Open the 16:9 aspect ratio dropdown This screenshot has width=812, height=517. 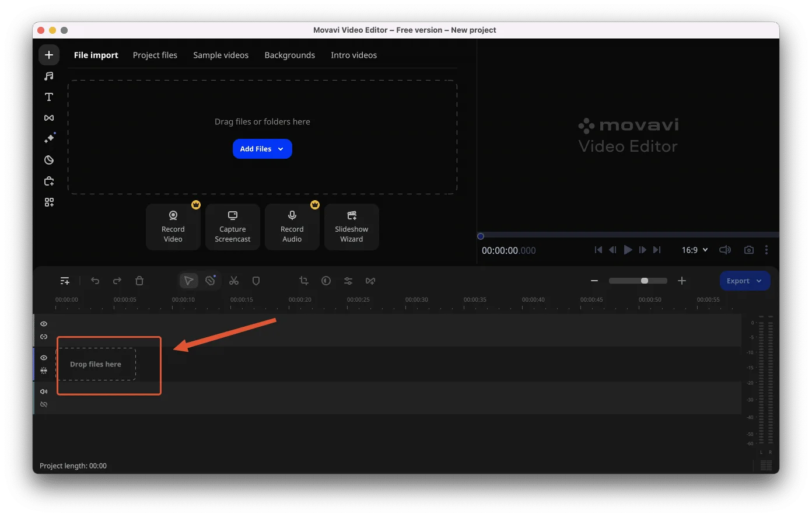click(x=694, y=250)
